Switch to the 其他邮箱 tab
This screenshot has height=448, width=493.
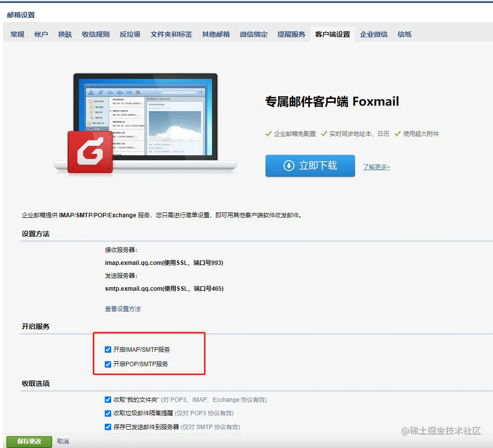(215, 34)
